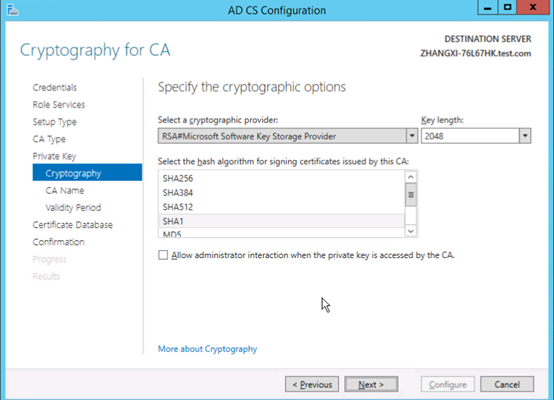Maximize the AD CS Configuration window
554x400 pixels.
tap(507, 8)
